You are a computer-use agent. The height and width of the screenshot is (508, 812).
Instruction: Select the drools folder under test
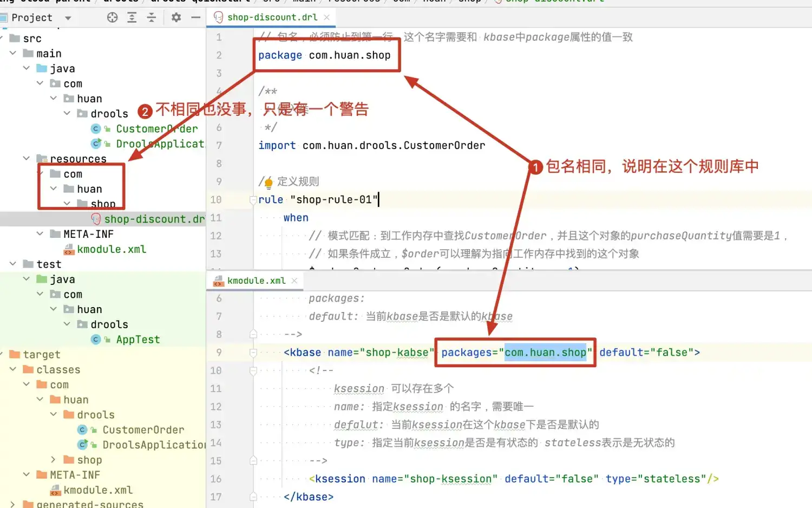point(109,324)
